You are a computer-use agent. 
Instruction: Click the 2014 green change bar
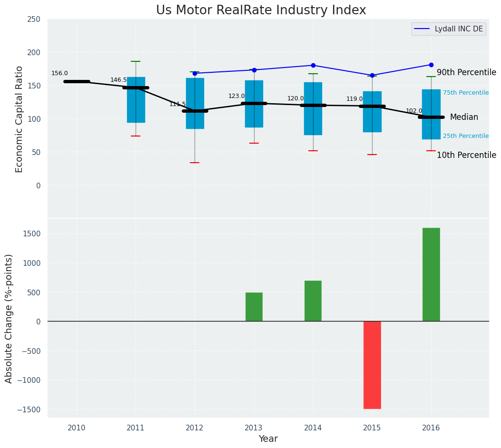(x=313, y=301)
